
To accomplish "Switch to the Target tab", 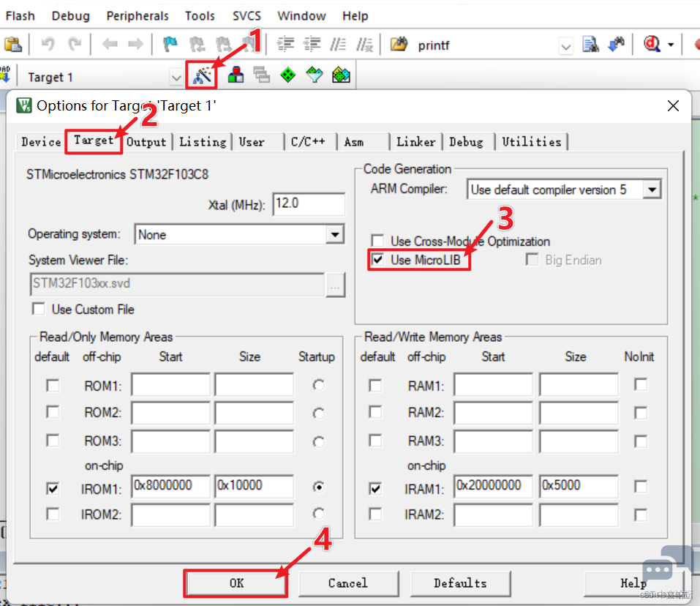I will point(94,141).
